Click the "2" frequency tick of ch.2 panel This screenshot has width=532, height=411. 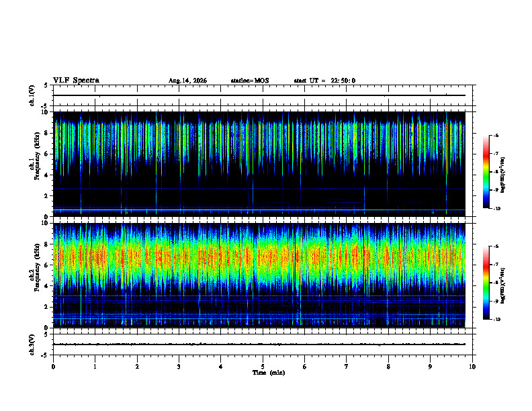tap(48, 307)
